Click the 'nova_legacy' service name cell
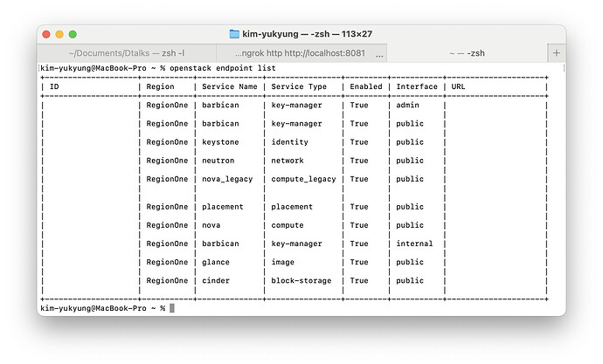 click(227, 179)
